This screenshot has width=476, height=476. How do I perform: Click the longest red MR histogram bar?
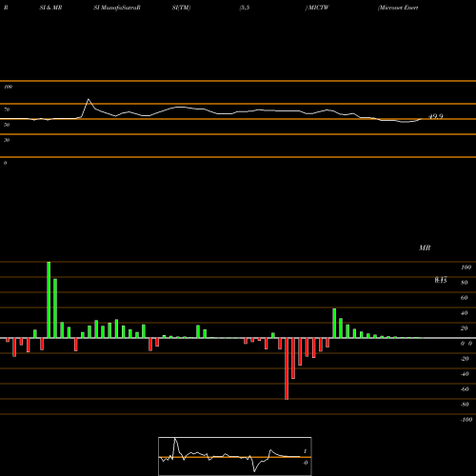tap(287, 368)
